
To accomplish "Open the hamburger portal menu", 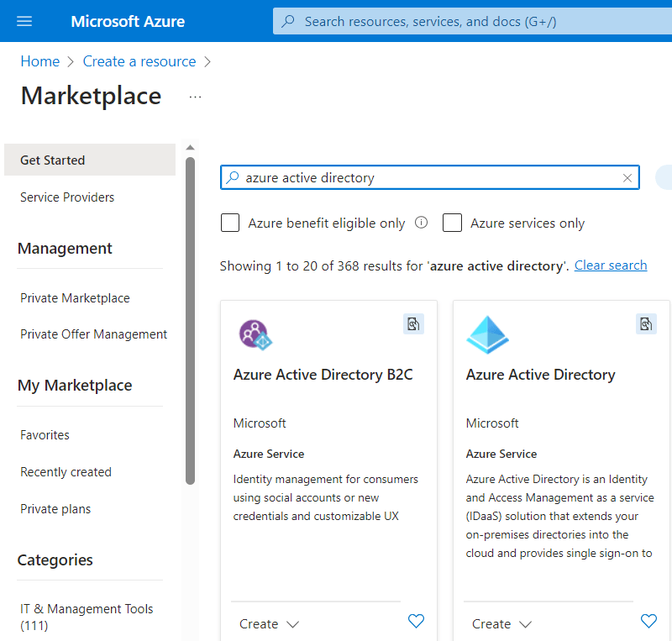I will coord(24,21).
